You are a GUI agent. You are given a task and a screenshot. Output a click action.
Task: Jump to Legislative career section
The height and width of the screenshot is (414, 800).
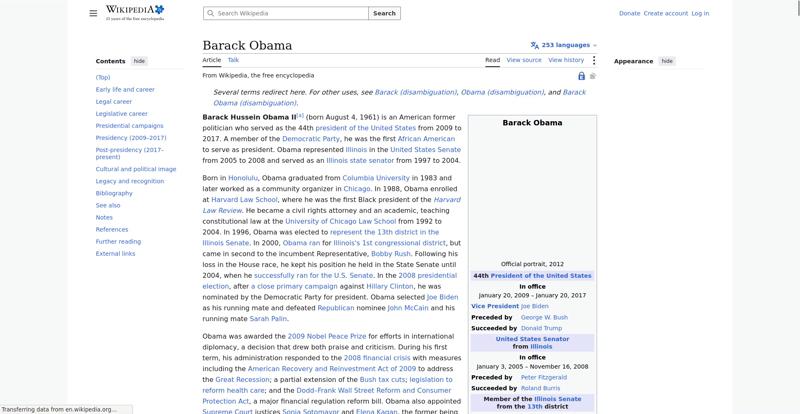121,114
